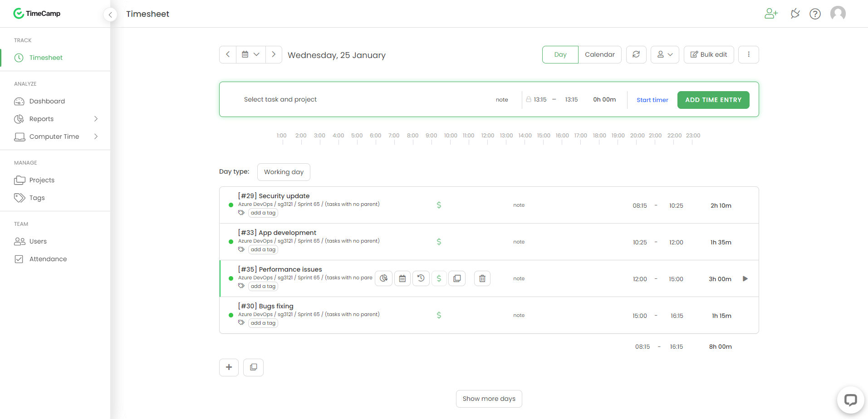Click the Show more days button
This screenshot has height=419, width=868.
(x=488, y=399)
